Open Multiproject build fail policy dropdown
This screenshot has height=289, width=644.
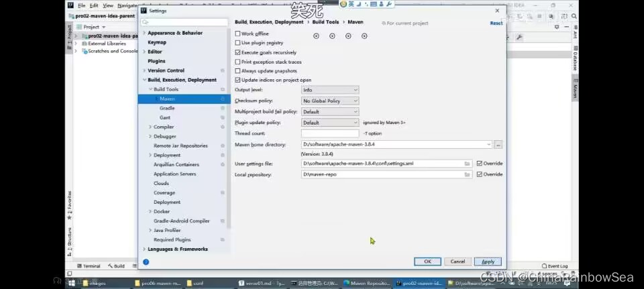click(x=330, y=112)
